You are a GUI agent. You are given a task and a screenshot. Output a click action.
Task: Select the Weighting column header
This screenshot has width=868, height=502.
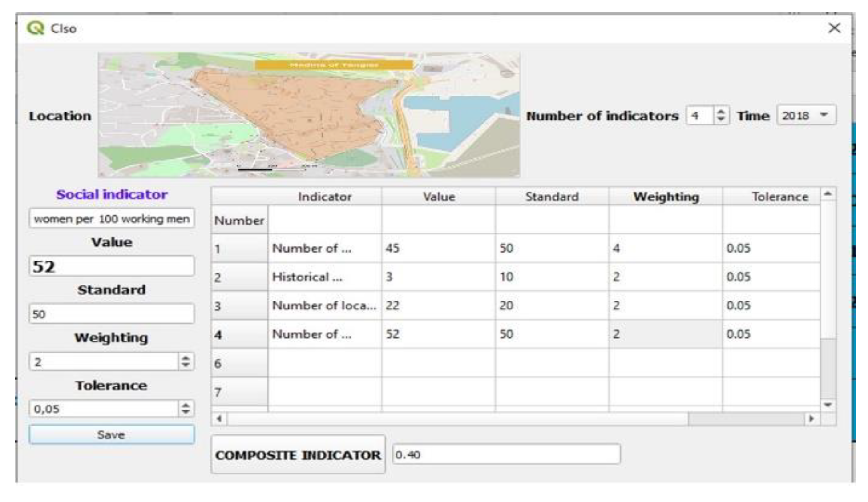pyautogui.click(x=666, y=197)
